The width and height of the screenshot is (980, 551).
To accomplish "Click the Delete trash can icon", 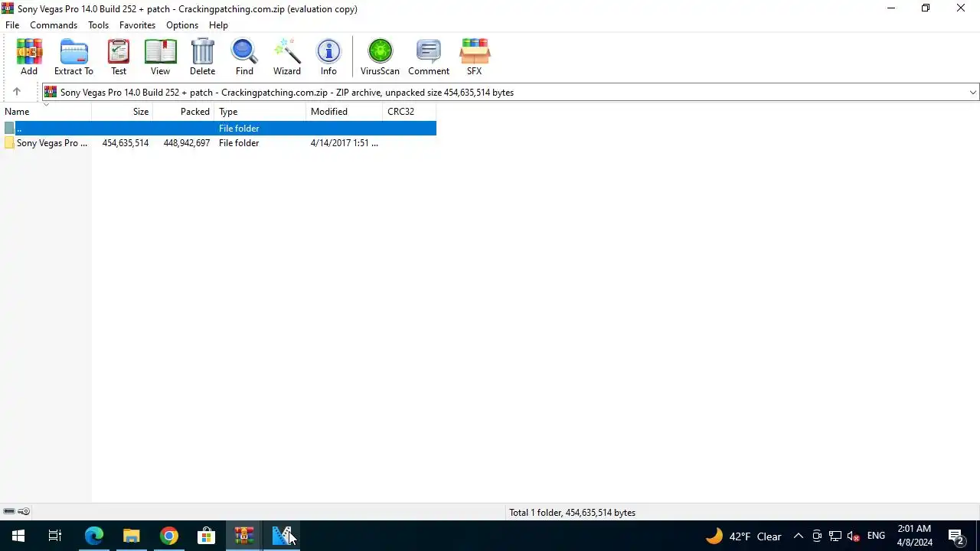I will pyautogui.click(x=202, y=57).
